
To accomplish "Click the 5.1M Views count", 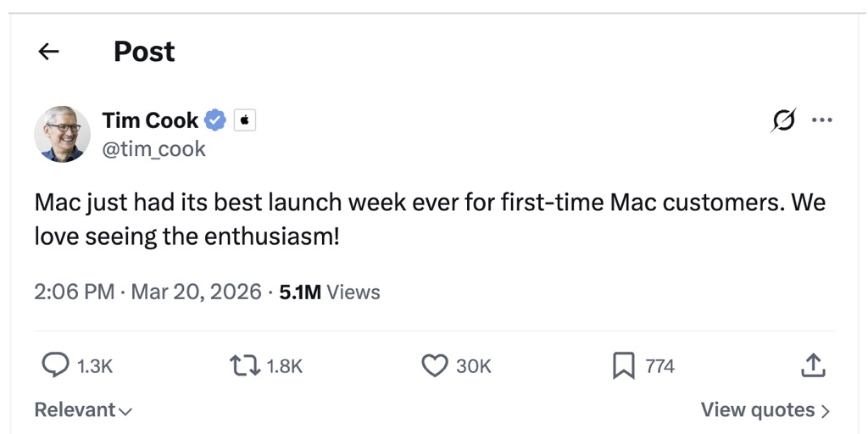I will click(330, 292).
